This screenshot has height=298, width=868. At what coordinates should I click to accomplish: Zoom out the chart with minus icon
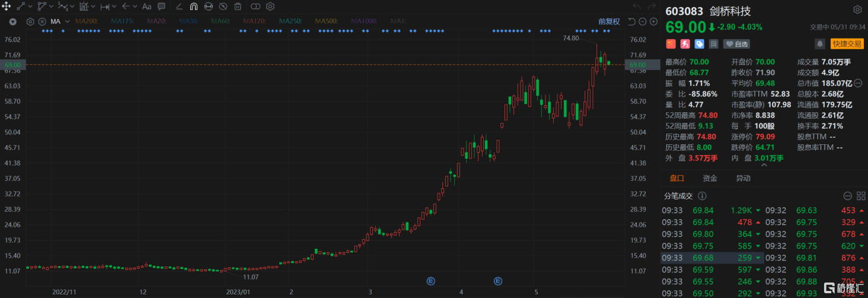tap(643, 21)
